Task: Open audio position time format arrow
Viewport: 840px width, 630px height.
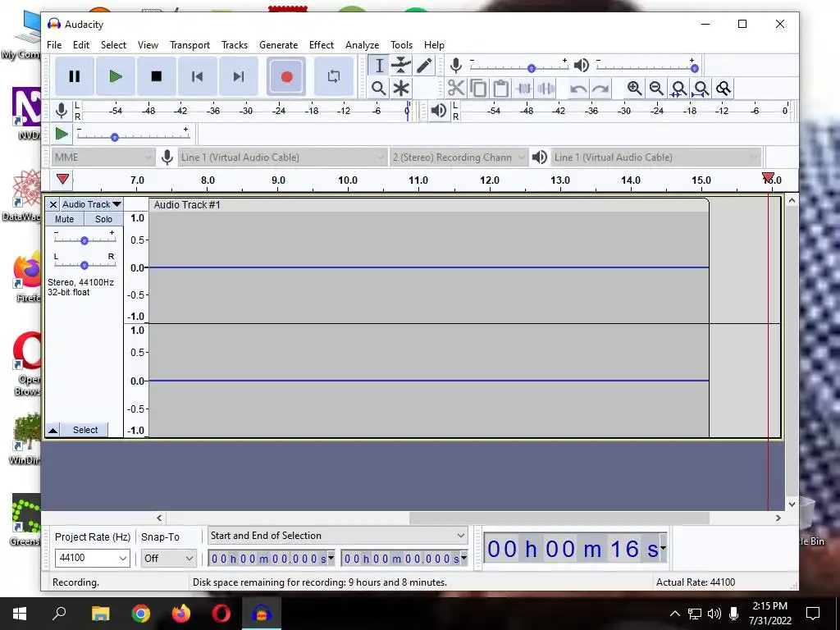Action: [663, 548]
